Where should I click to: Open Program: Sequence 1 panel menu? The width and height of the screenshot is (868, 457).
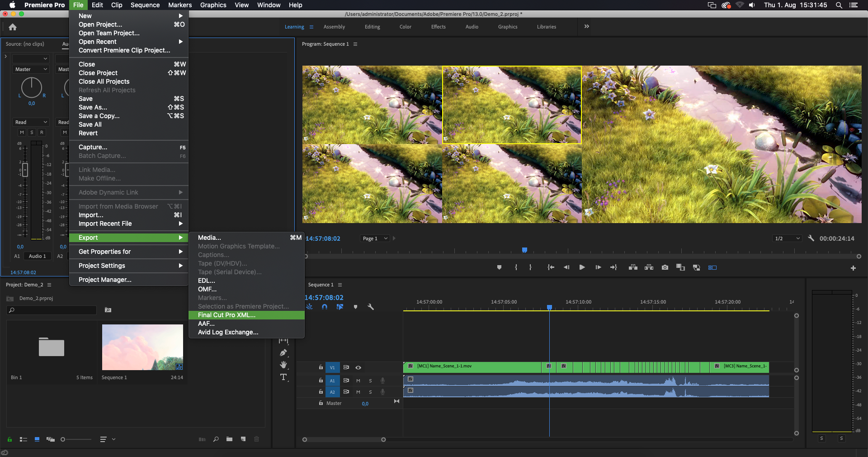355,44
